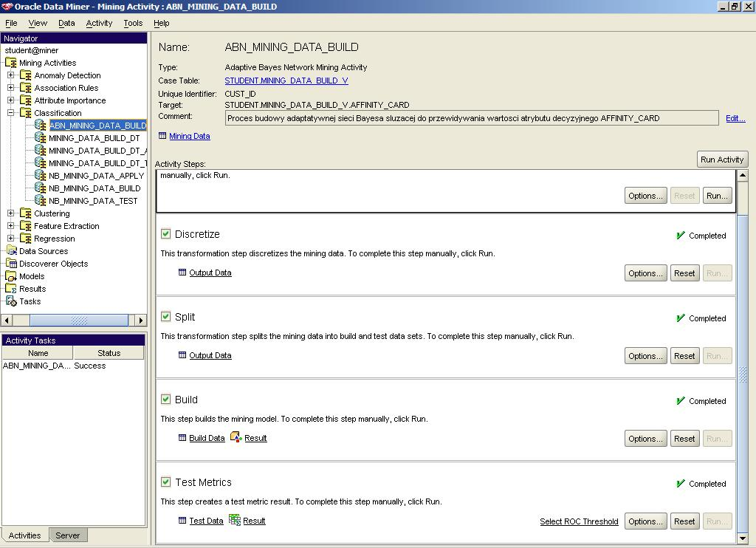The height and width of the screenshot is (548, 756).
Task: Click the Activity Steps scroll down arrow
Action: click(743, 538)
